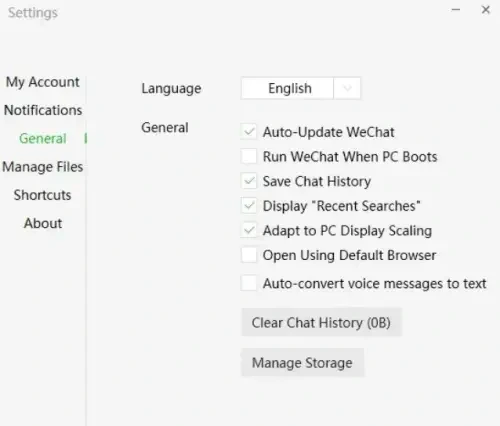Image resolution: width=500 pixels, height=426 pixels.
Task: Check Auto-convert voice messages to text
Action: 249,283
